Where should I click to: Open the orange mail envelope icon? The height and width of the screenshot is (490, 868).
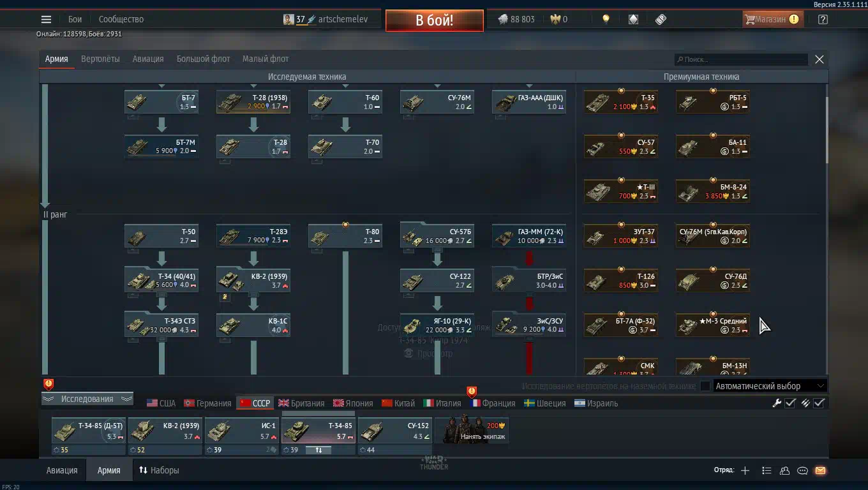pyautogui.click(x=820, y=470)
